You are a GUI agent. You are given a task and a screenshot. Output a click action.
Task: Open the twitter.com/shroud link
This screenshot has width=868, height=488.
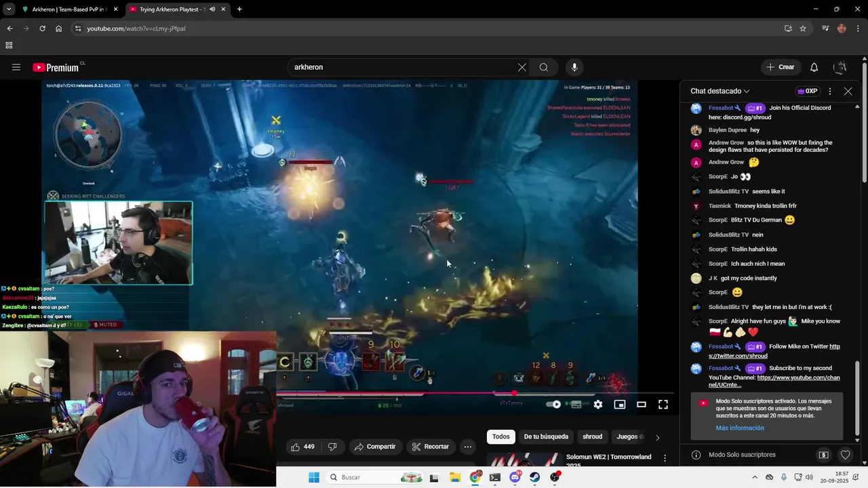click(774, 351)
